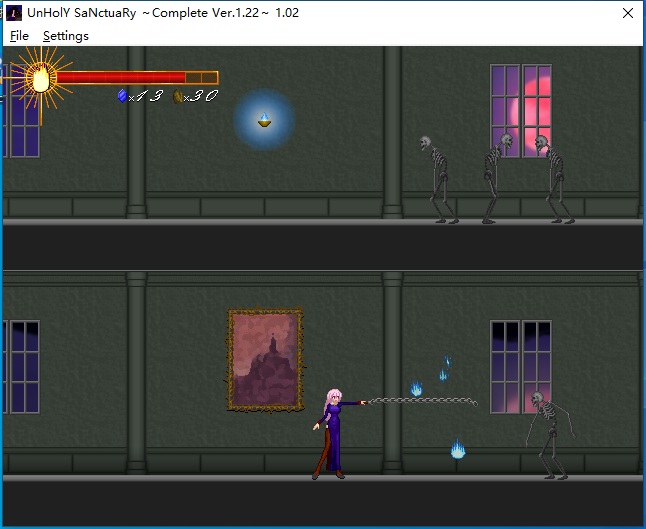The height and width of the screenshot is (529, 646).
Task: Click the blue flame near chain whip
Action: pyautogui.click(x=416, y=389)
